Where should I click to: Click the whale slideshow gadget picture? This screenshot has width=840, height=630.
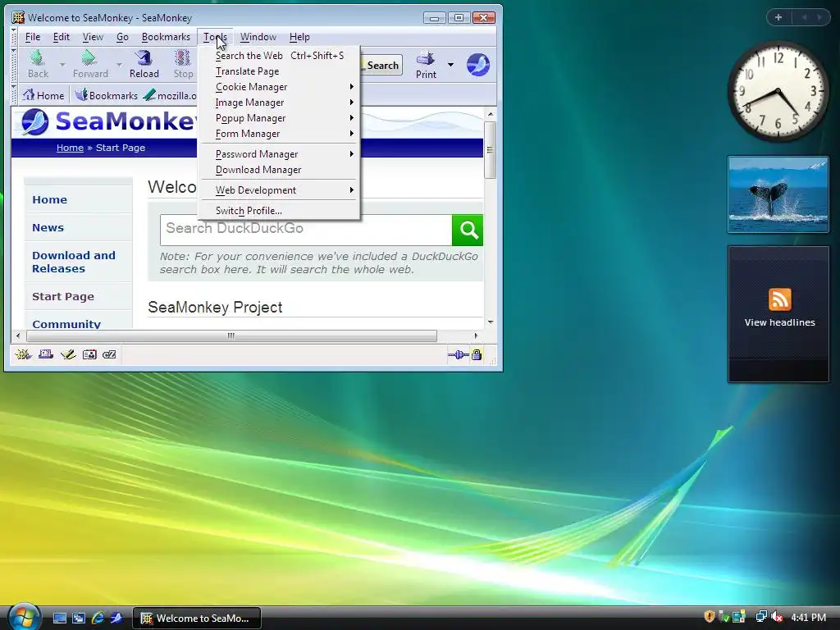tap(778, 194)
